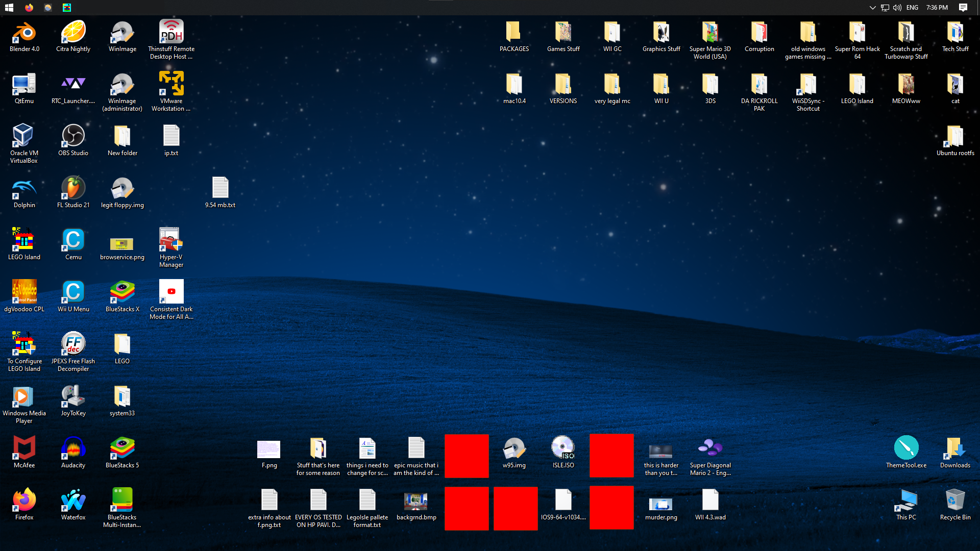This screenshot has height=551, width=980.
Task: Click the Firefox icon in the taskbar
Action: (29, 8)
